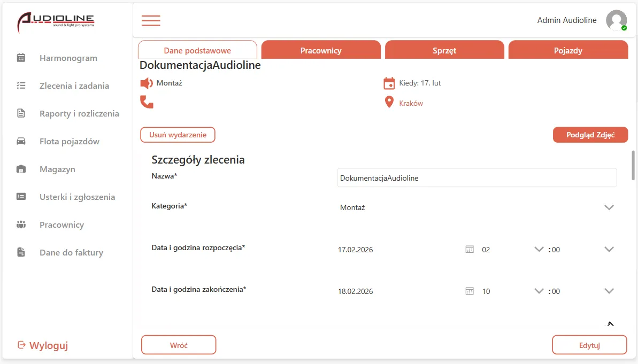Go back with the Wróć button

179,345
